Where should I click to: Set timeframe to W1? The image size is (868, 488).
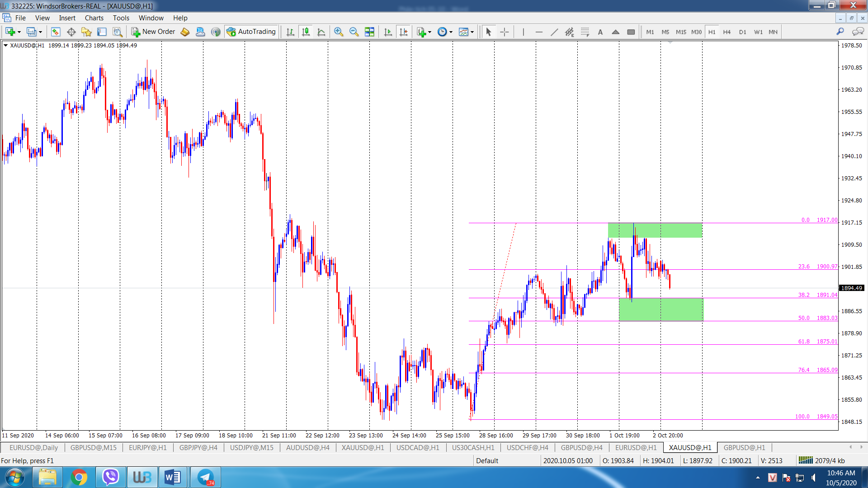(x=758, y=32)
